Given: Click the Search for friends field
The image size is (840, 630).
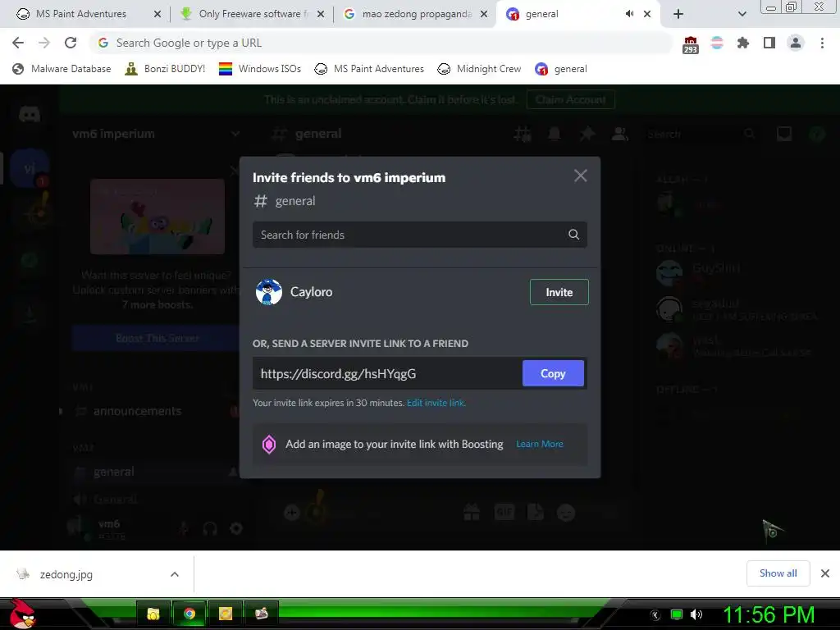Looking at the screenshot, I should pos(419,235).
